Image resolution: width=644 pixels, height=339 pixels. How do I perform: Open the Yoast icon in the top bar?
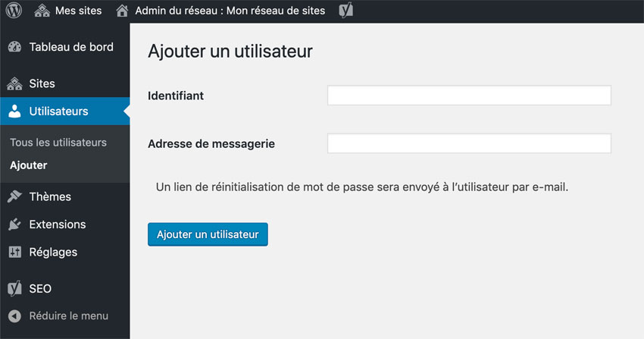click(345, 11)
